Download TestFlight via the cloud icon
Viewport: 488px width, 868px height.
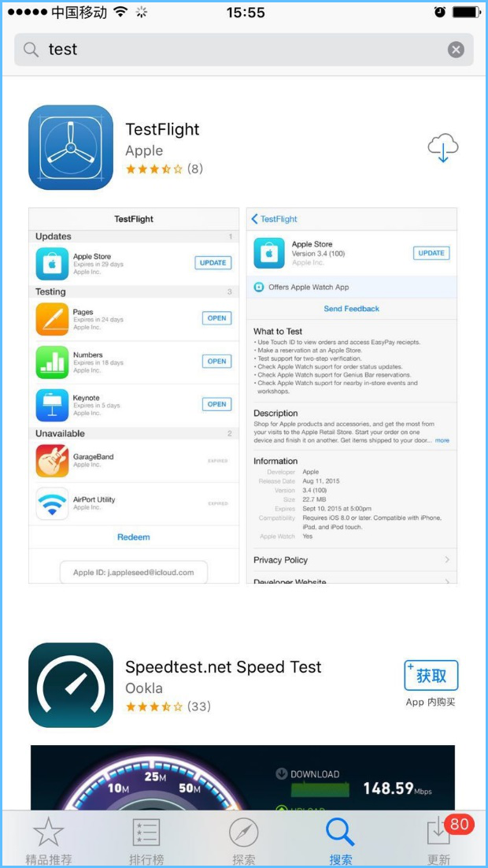443,148
